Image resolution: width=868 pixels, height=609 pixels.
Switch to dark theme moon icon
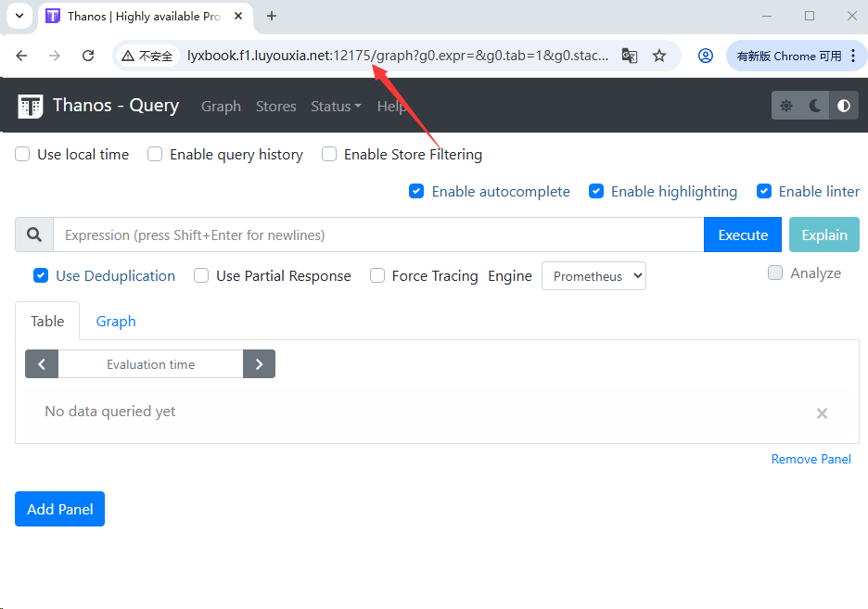tap(815, 106)
